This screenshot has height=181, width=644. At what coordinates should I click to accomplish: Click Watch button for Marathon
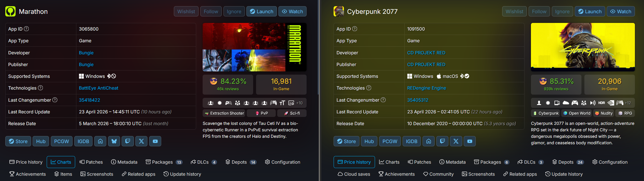(x=292, y=11)
